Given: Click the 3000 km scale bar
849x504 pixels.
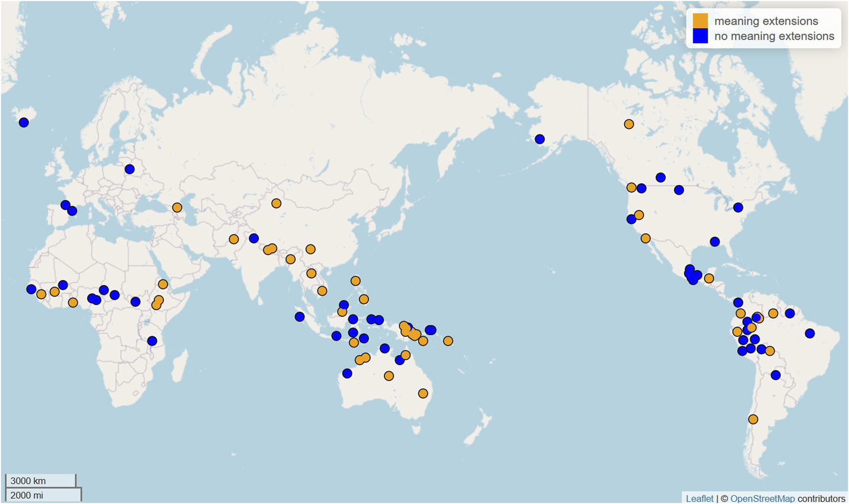Looking at the screenshot, I should [40, 481].
